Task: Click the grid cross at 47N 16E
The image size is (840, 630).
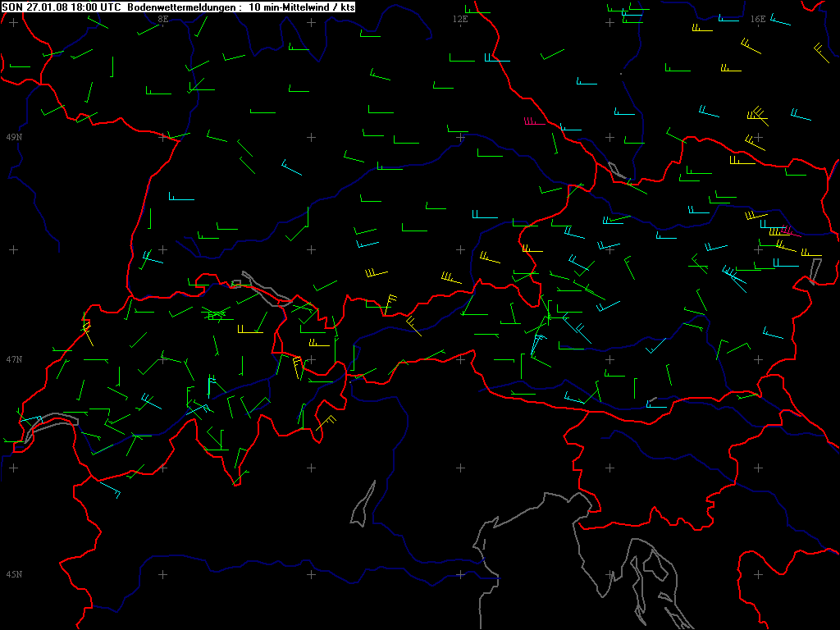Action: (x=758, y=359)
